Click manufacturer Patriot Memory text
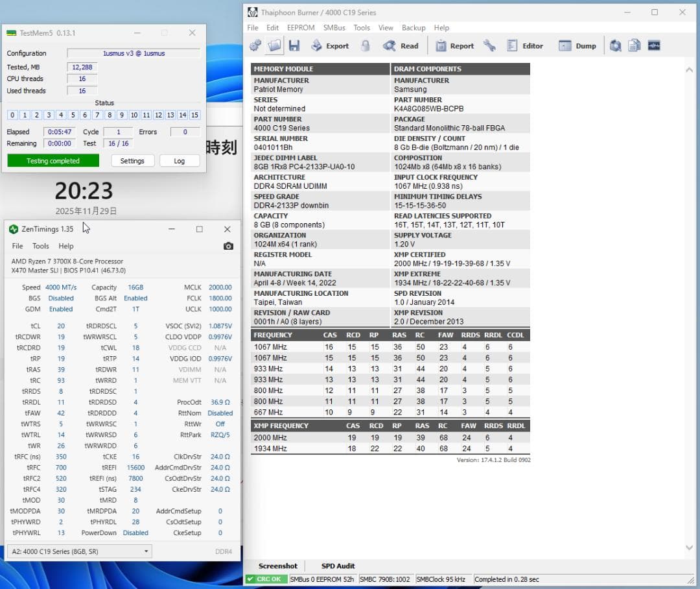This screenshot has width=700, height=589. pyautogui.click(x=278, y=90)
